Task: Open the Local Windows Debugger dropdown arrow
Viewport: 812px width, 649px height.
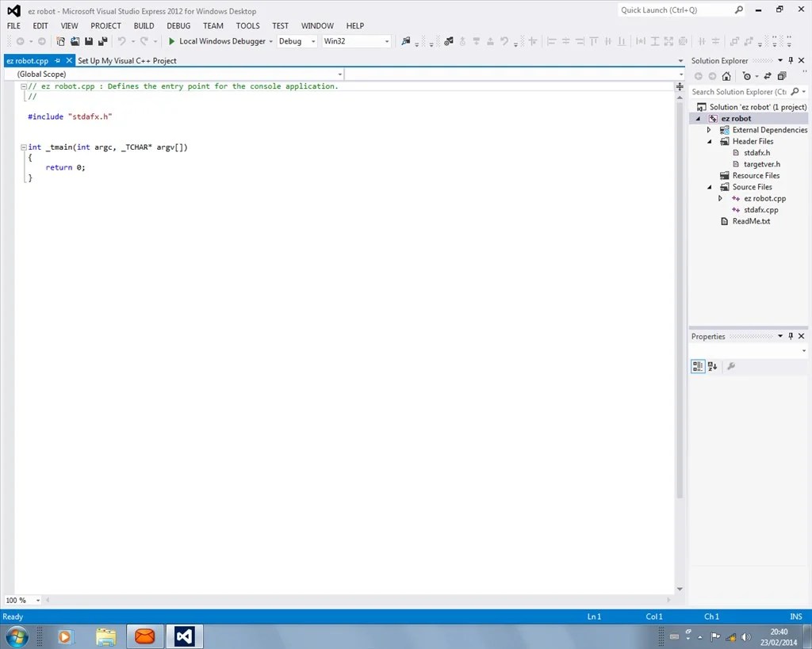Action: pyautogui.click(x=270, y=41)
